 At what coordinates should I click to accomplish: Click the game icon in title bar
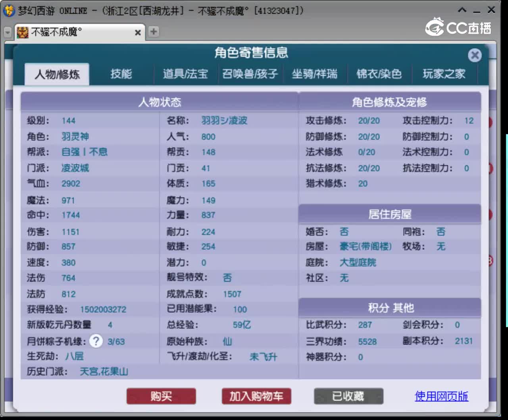9,10
